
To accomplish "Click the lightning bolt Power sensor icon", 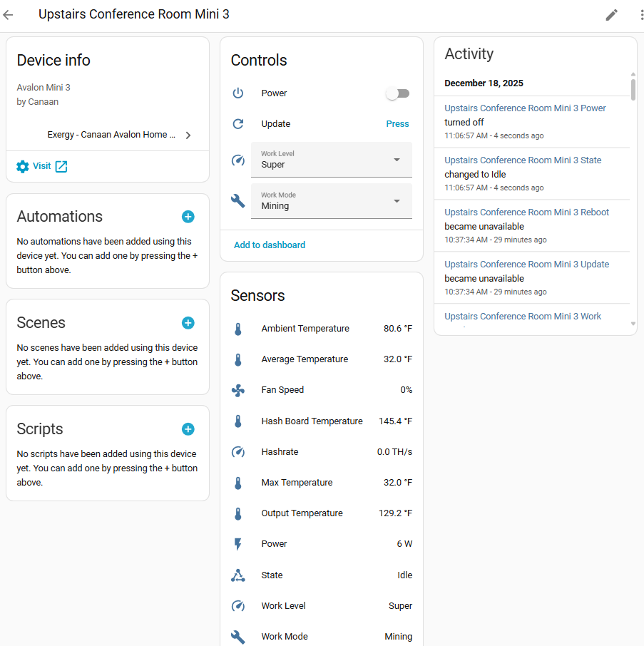I will 237,544.
